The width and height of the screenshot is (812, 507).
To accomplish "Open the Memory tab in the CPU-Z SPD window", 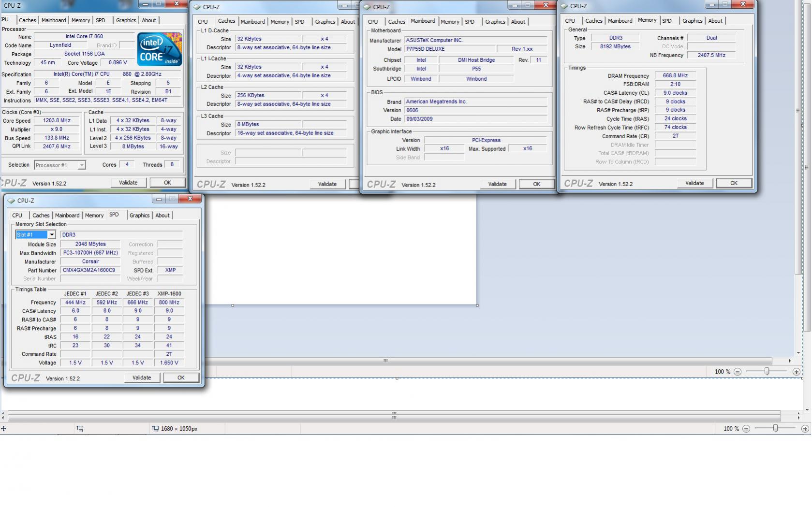I will point(94,216).
